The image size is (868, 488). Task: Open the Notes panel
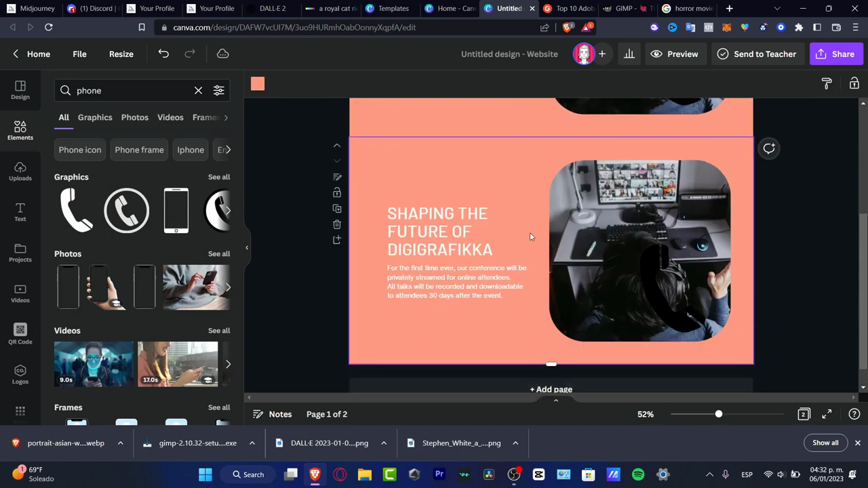pos(272,414)
